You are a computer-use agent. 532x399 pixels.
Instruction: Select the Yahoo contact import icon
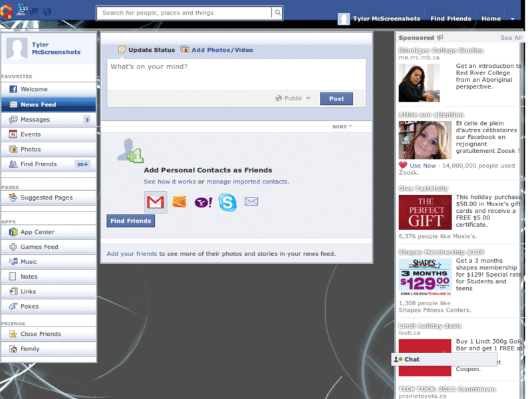click(x=203, y=202)
